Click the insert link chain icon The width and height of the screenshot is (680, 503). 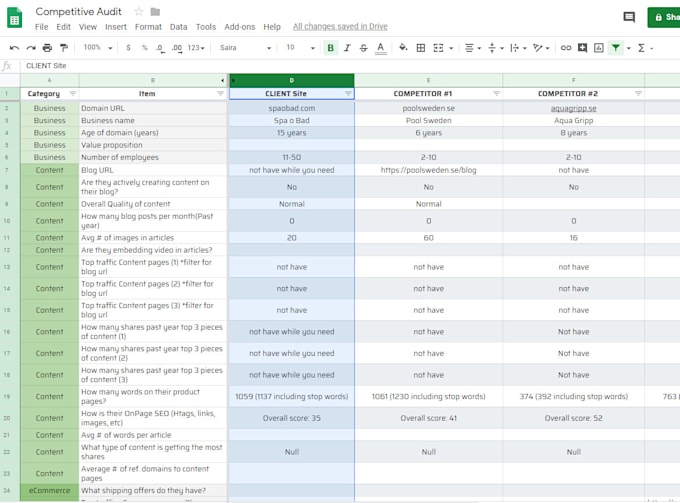pos(566,48)
